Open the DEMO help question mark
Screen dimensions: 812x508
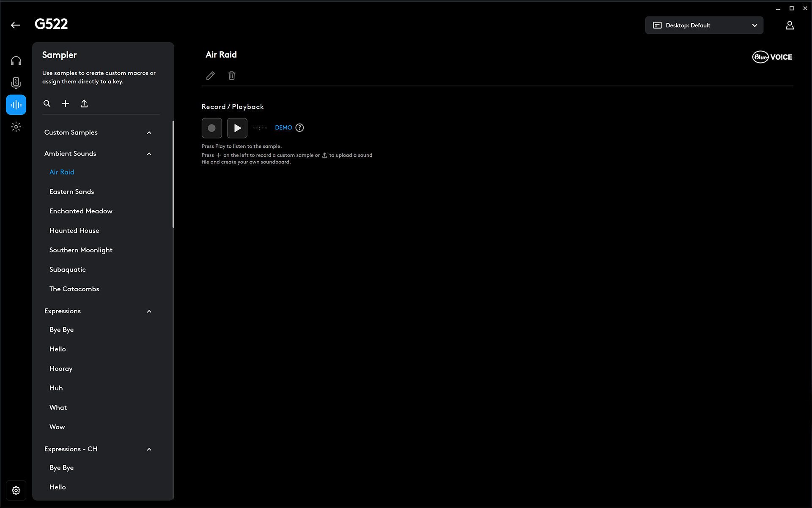pos(299,128)
